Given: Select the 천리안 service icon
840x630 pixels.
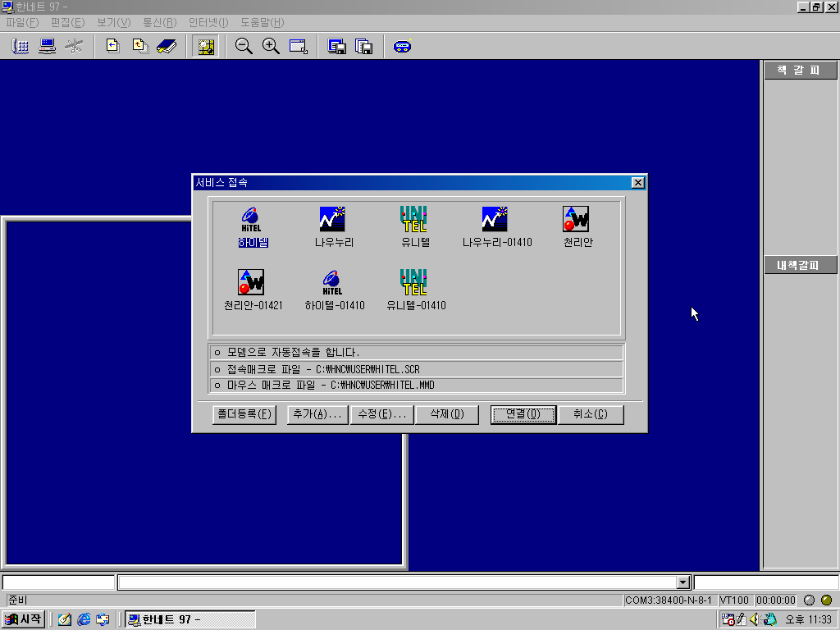Looking at the screenshot, I should (577, 227).
